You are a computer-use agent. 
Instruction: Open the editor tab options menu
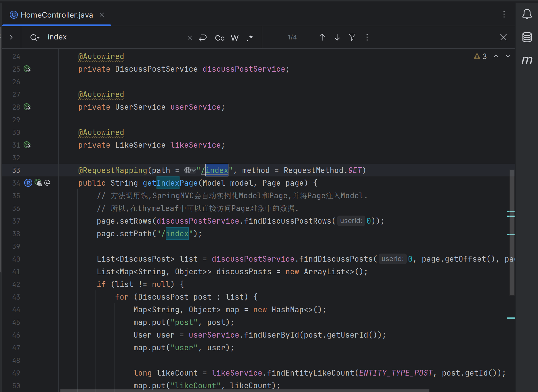click(504, 14)
